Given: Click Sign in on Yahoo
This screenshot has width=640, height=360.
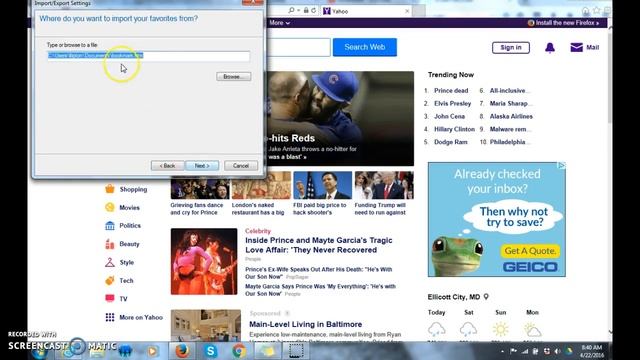Looking at the screenshot, I should click(511, 47).
